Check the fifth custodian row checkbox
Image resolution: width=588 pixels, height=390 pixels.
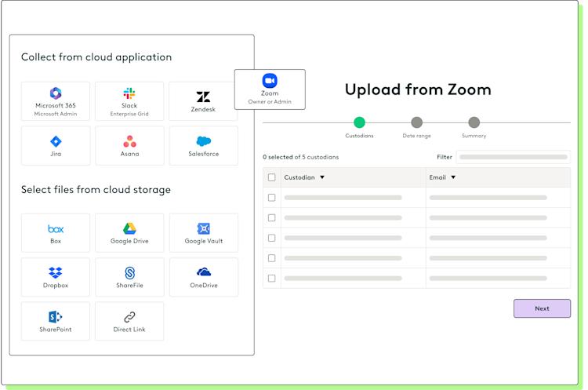point(272,278)
